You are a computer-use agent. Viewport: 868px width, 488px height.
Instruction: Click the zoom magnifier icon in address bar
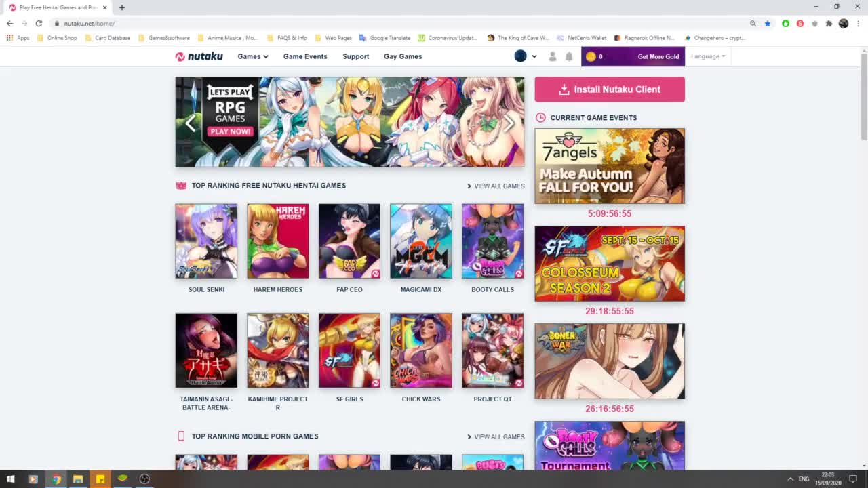(x=753, y=23)
